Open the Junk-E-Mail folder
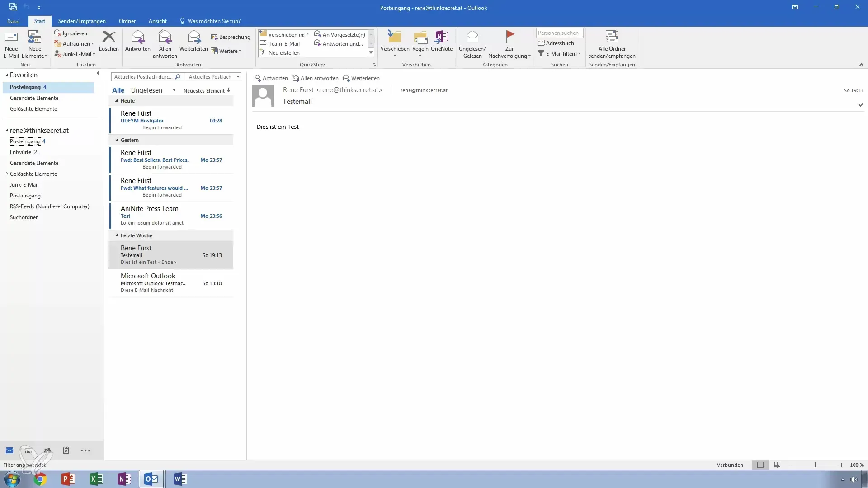The width and height of the screenshot is (868, 488). tap(24, 185)
